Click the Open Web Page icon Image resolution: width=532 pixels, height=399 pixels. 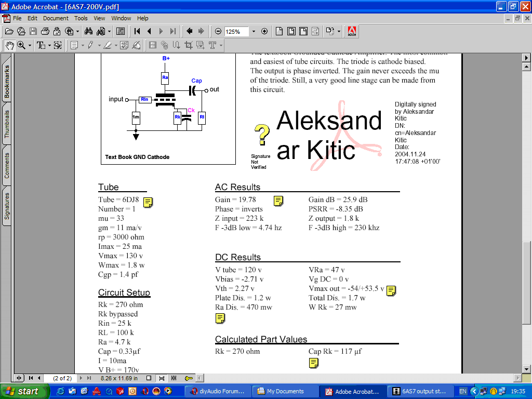coord(21,32)
